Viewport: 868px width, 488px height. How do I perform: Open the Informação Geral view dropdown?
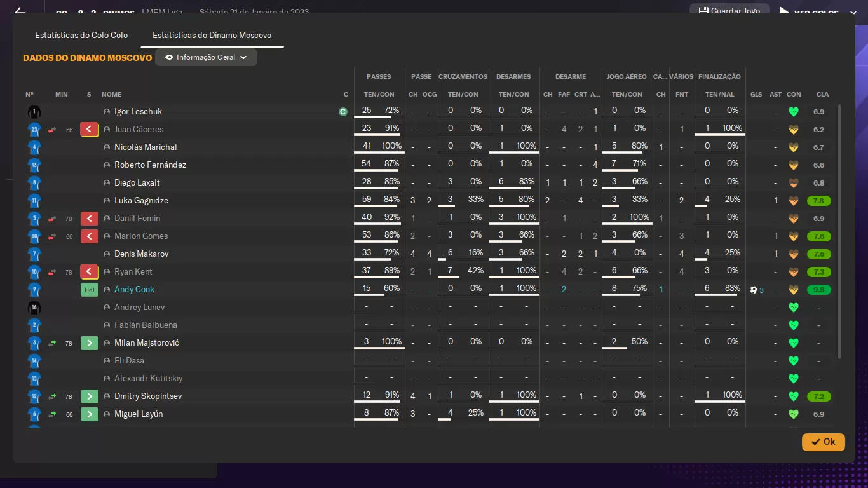pos(206,57)
